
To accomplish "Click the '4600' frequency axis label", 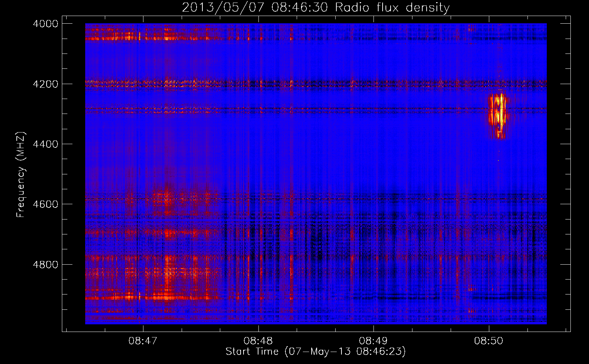I will click(x=46, y=204).
